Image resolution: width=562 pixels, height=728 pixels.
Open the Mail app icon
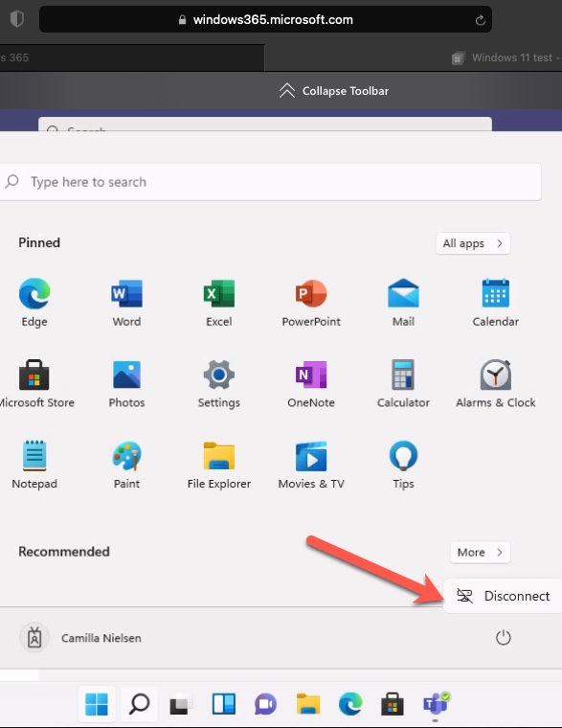403,302
